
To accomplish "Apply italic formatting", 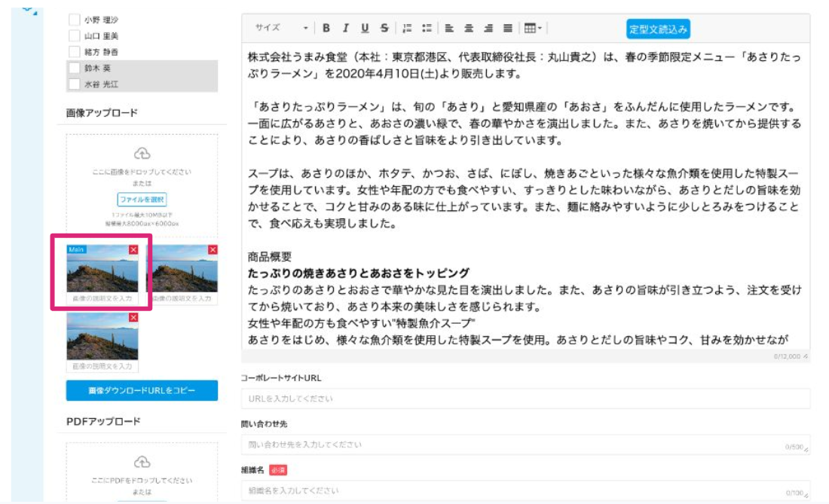I will 345,28.
